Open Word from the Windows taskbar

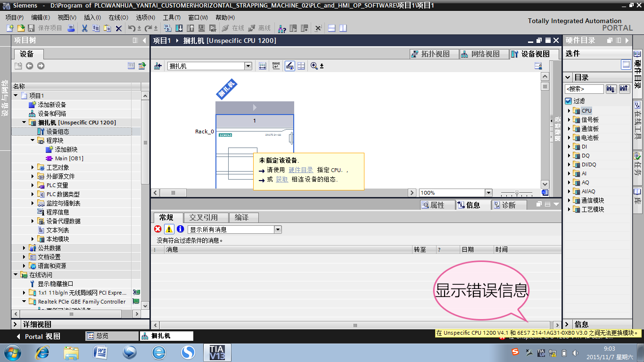101,353
